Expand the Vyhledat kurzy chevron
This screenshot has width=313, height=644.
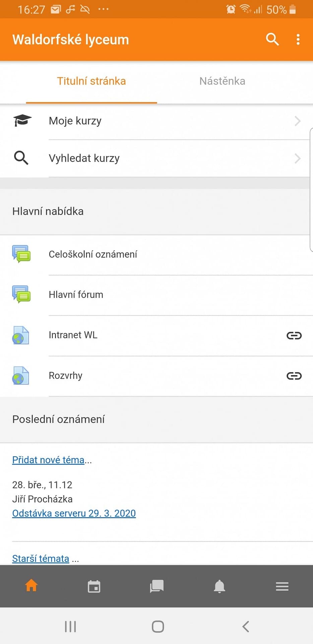[x=297, y=158]
